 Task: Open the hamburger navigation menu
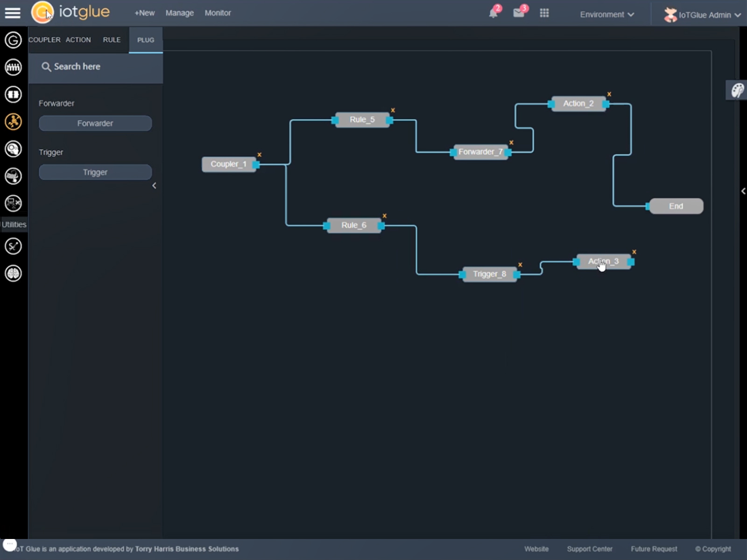pyautogui.click(x=13, y=13)
